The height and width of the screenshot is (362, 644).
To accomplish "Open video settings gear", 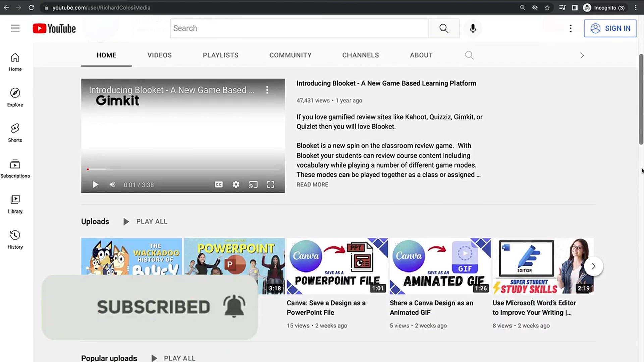I will (x=236, y=184).
